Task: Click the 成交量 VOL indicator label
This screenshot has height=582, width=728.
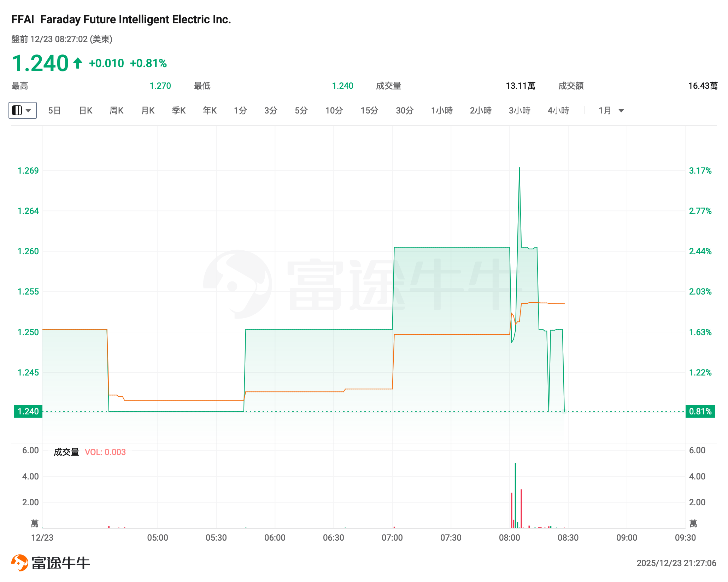Action: 89,452
